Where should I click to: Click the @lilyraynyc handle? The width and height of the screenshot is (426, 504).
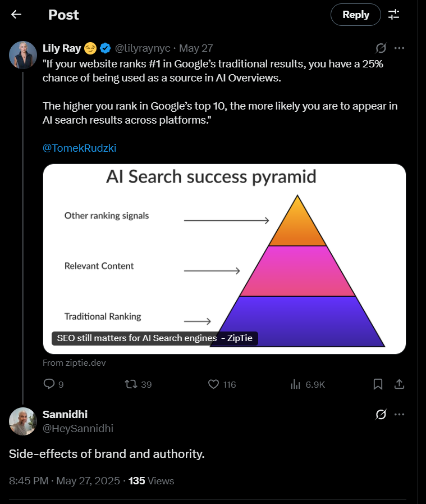143,48
